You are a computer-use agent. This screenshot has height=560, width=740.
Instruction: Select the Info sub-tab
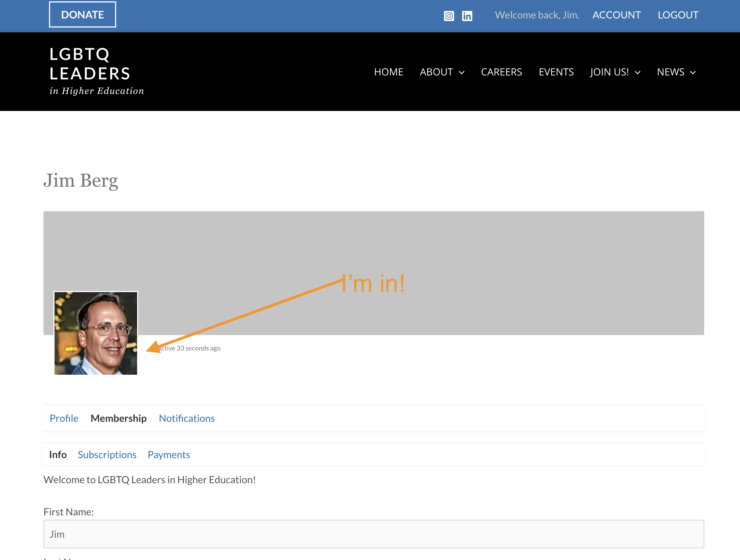[58, 455]
